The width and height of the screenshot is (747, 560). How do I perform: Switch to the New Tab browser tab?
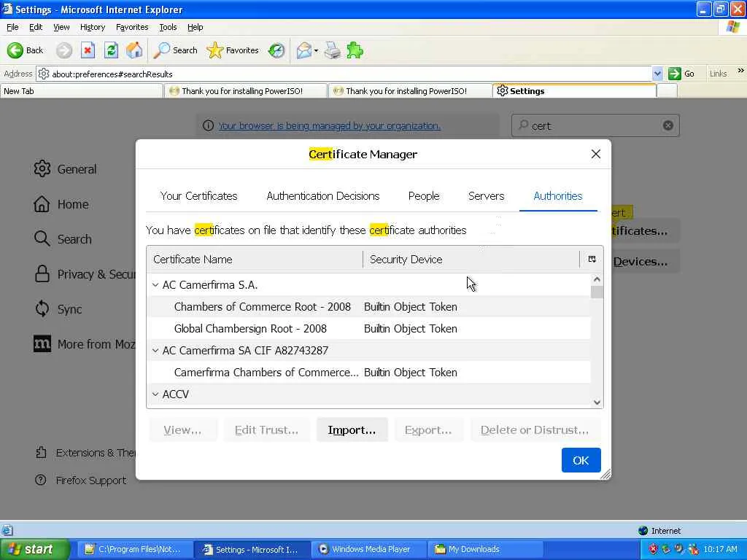pos(82,91)
